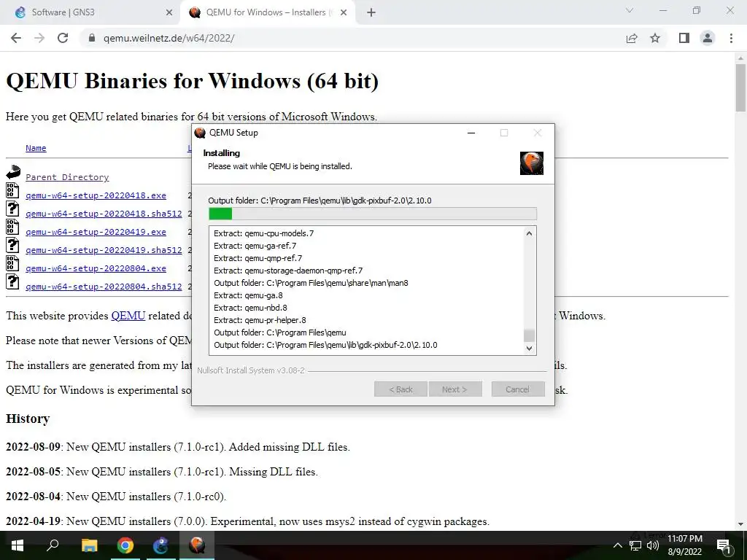Show hidden system tray icons
747x560 pixels.
[x=617, y=545]
